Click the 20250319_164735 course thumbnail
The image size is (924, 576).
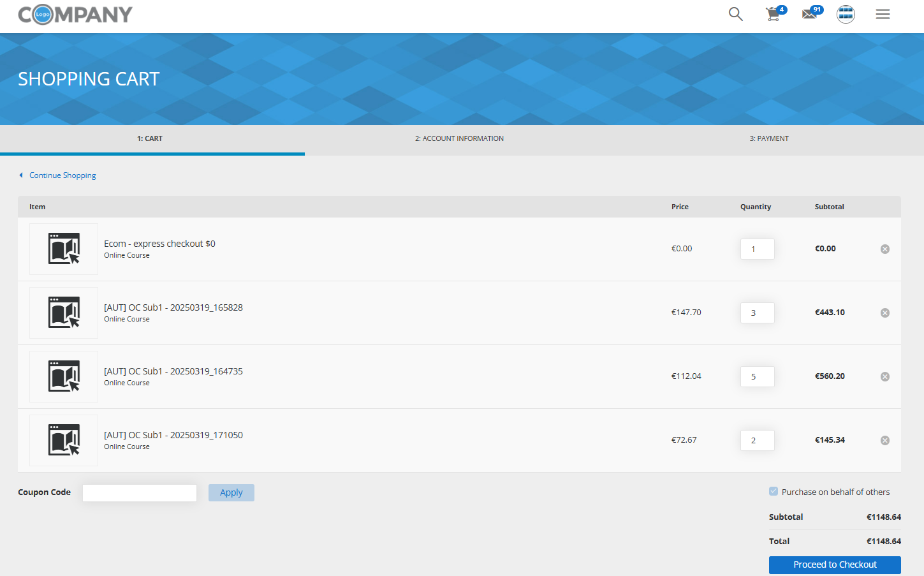click(x=64, y=376)
